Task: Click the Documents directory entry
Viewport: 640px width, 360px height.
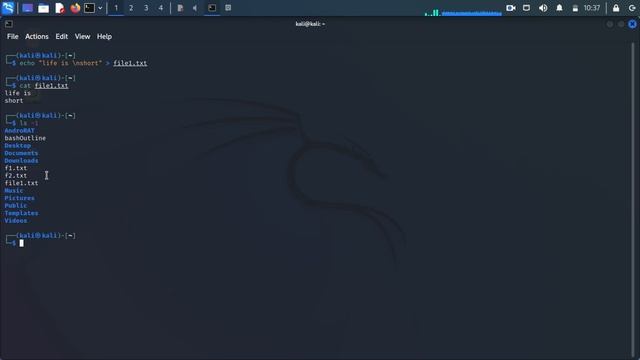Action: pyautogui.click(x=21, y=153)
